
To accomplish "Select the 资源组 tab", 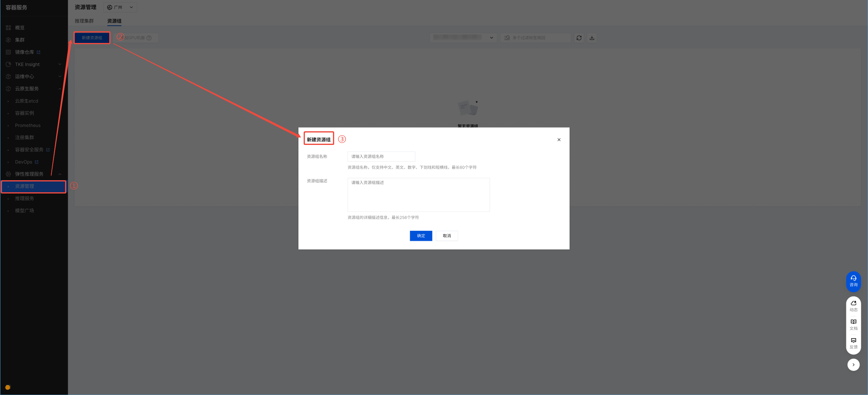I will point(114,21).
